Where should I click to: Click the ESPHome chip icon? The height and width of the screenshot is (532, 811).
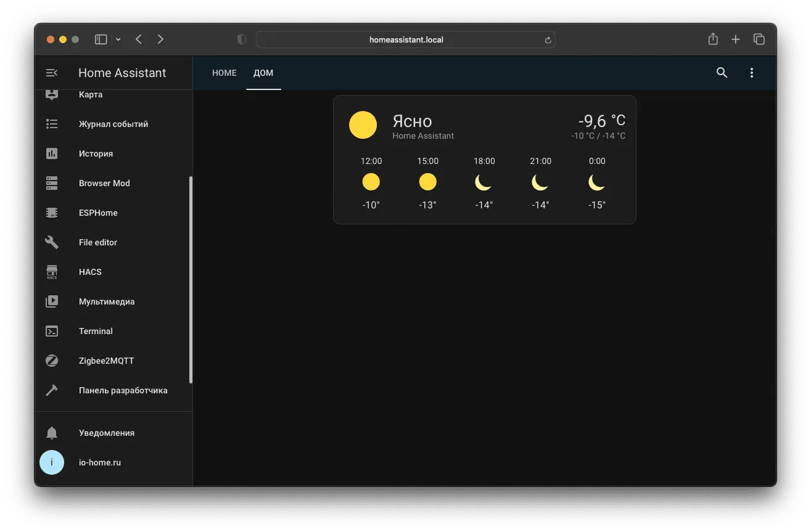[x=52, y=213]
